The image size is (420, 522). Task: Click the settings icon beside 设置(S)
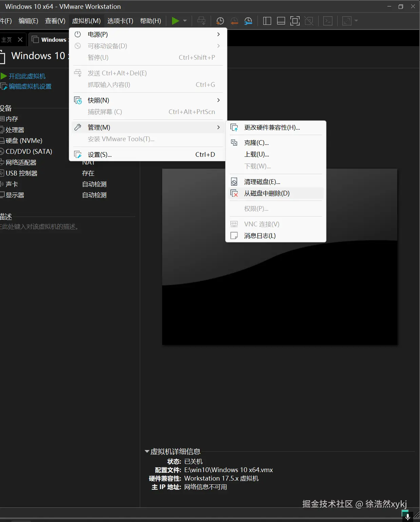78,155
